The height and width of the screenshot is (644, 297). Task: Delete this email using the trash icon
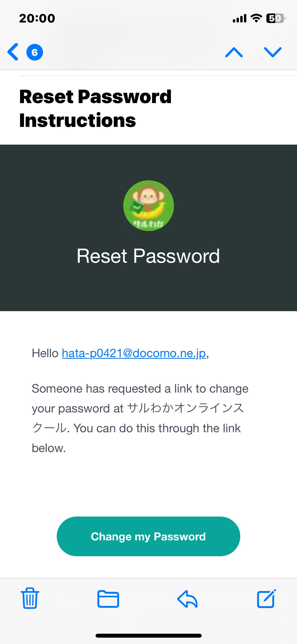30,598
